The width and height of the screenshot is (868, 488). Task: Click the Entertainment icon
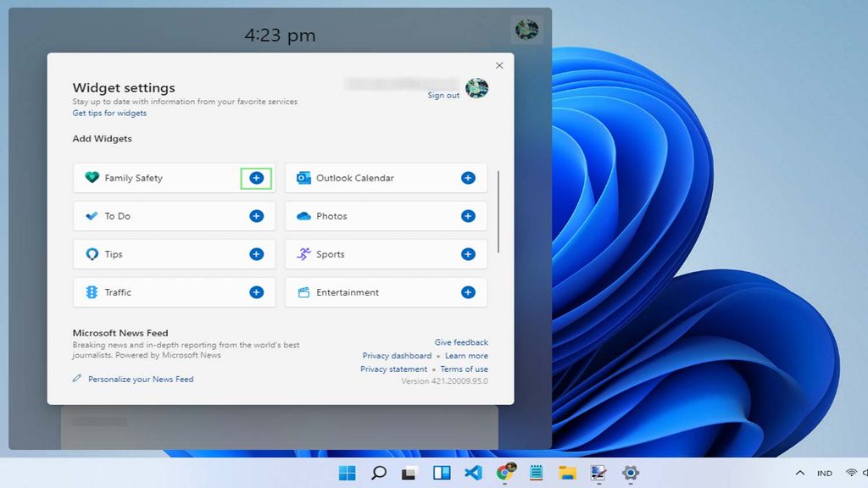tap(303, 292)
